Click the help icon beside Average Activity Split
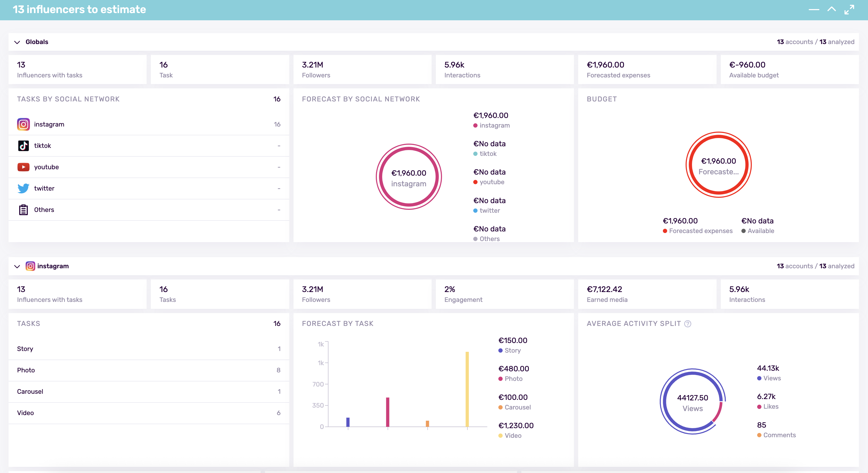 point(688,324)
